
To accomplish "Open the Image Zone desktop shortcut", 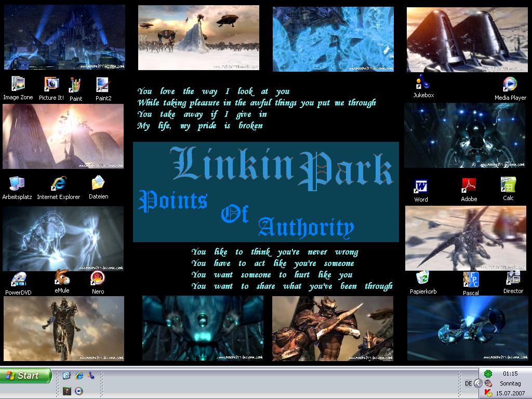I will click(18, 85).
